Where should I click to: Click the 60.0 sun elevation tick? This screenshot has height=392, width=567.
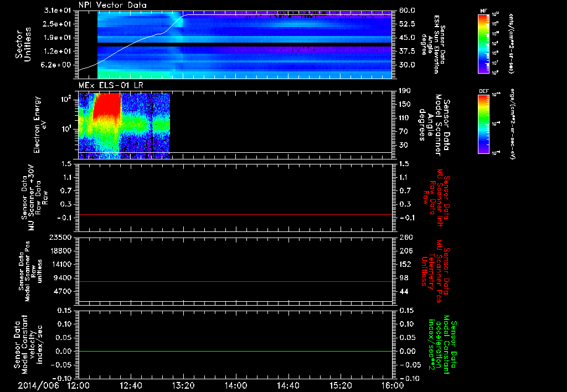pyautogui.click(x=407, y=11)
